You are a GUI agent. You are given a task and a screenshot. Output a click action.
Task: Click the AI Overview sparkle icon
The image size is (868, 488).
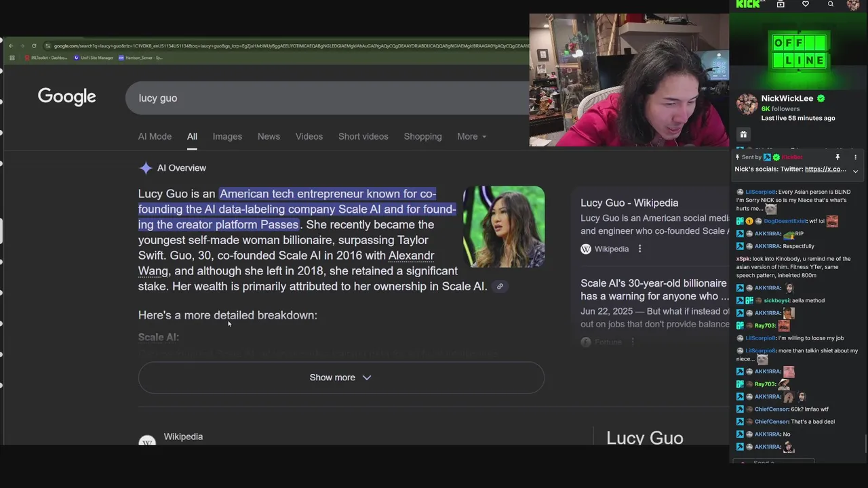point(145,168)
